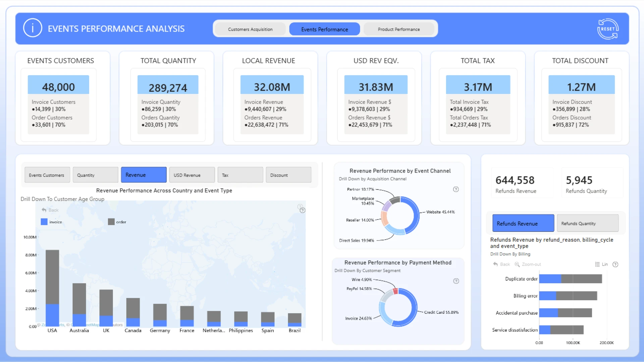Click the Reset icon in the header

pos(608,29)
